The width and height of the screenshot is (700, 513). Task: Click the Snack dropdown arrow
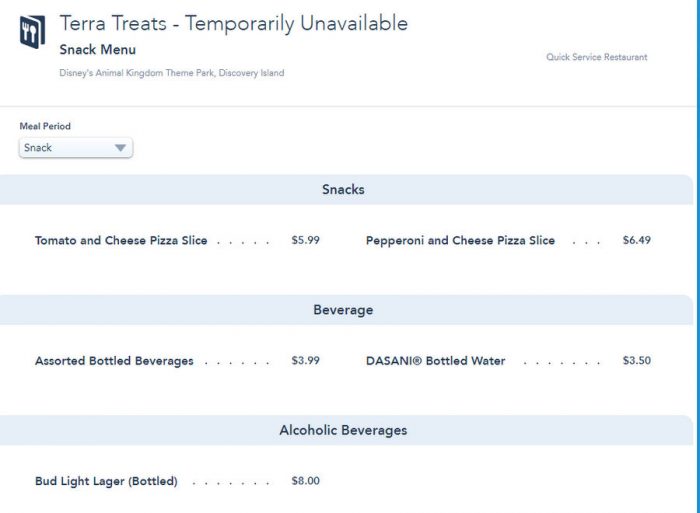pos(120,148)
